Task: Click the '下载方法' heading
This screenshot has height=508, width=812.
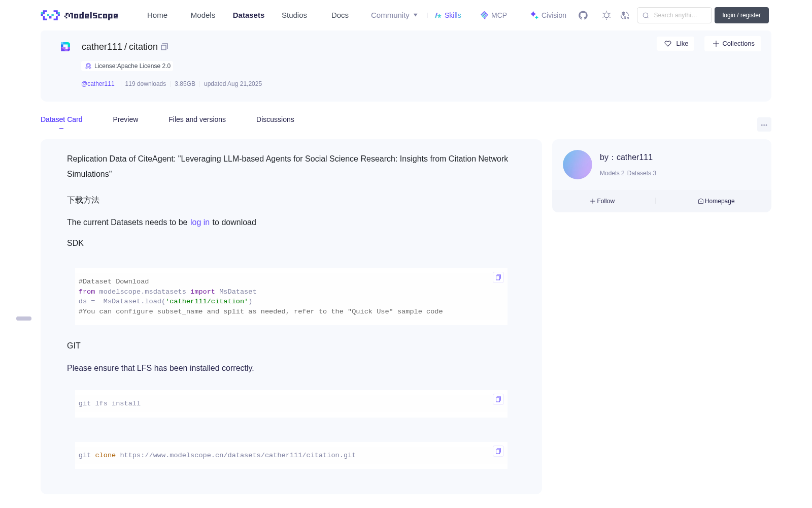Action: 83,200
